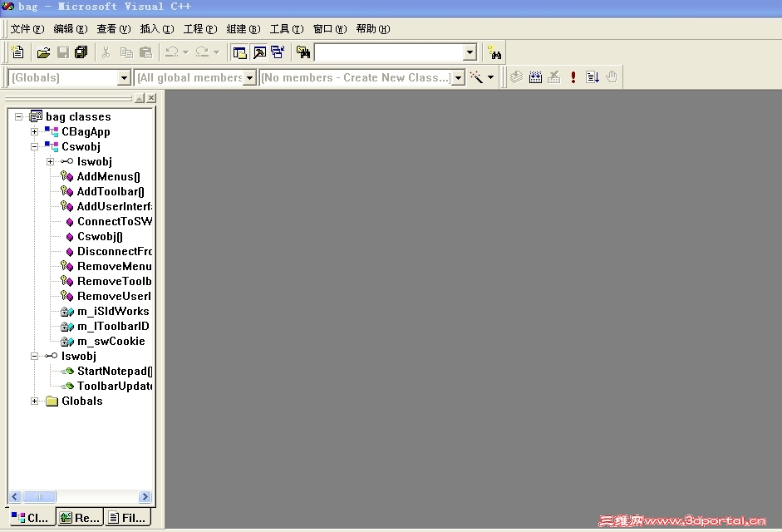The height and width of the screenshot is (532, 782).
Task: Open the (Globals) class dropdown
Action: (124, 77)
